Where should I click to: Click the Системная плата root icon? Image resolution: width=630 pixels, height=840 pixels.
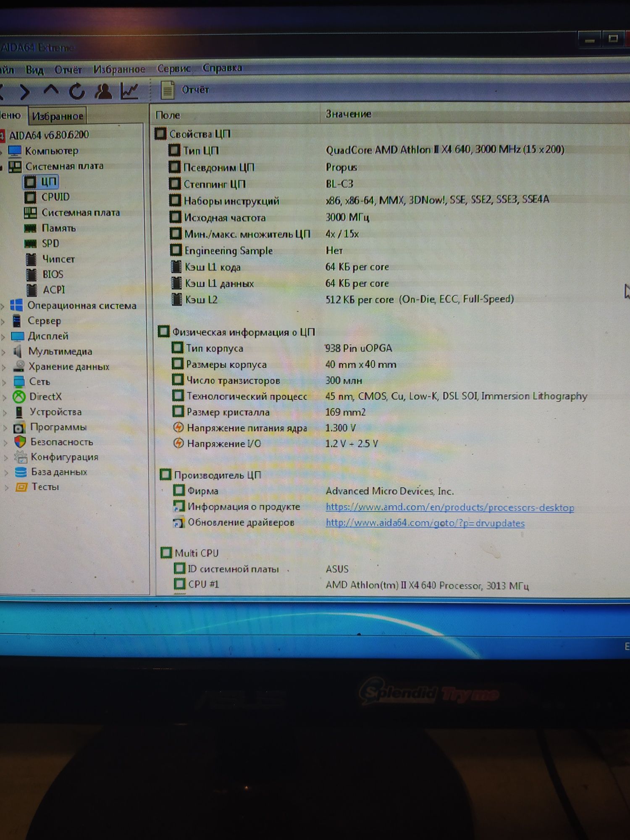point(15,166)
